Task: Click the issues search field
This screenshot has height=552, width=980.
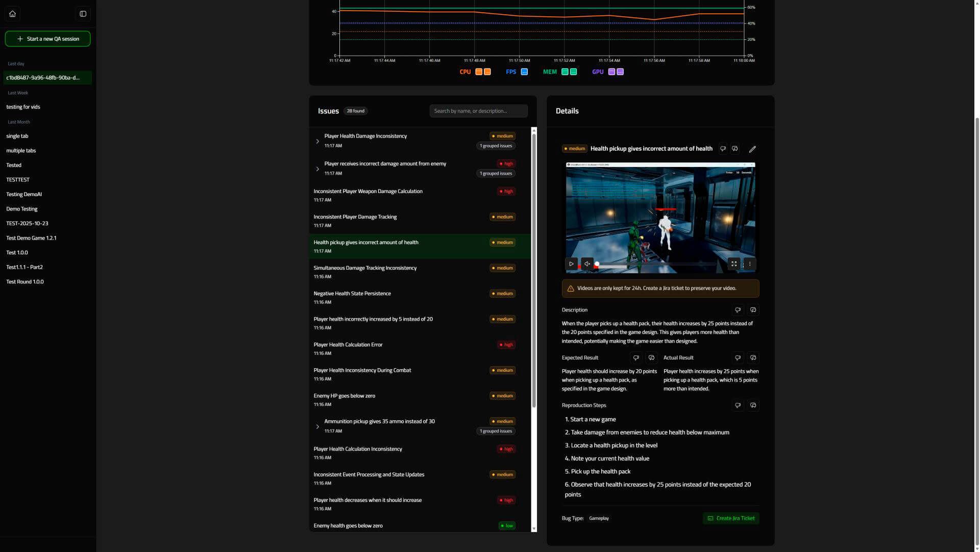Action: (478, 111)
